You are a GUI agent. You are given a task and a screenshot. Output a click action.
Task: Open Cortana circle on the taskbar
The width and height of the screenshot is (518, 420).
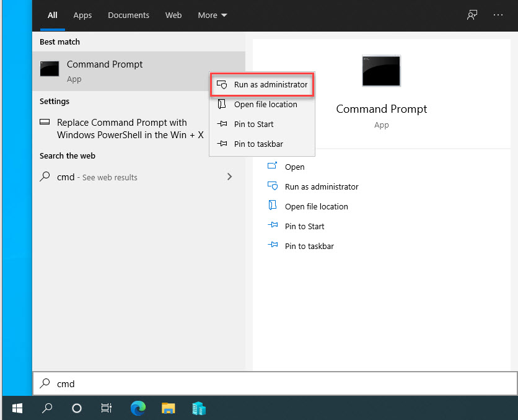click(77, 408)
